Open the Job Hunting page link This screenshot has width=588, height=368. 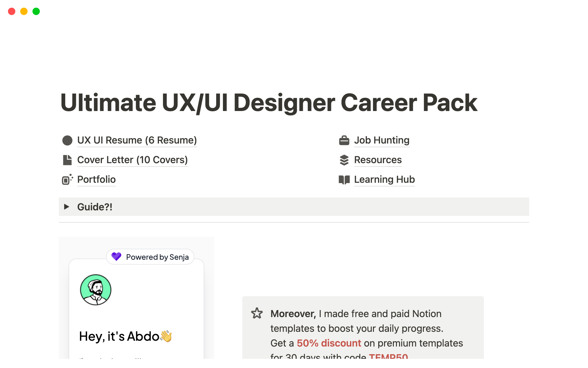coord(382,140)
